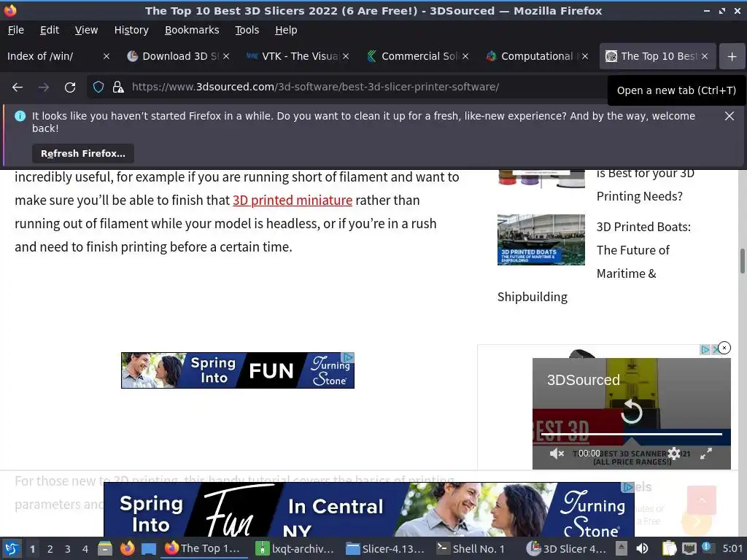Launch file manager from taskbar
The image size is (747, 560).
[105, 548]
